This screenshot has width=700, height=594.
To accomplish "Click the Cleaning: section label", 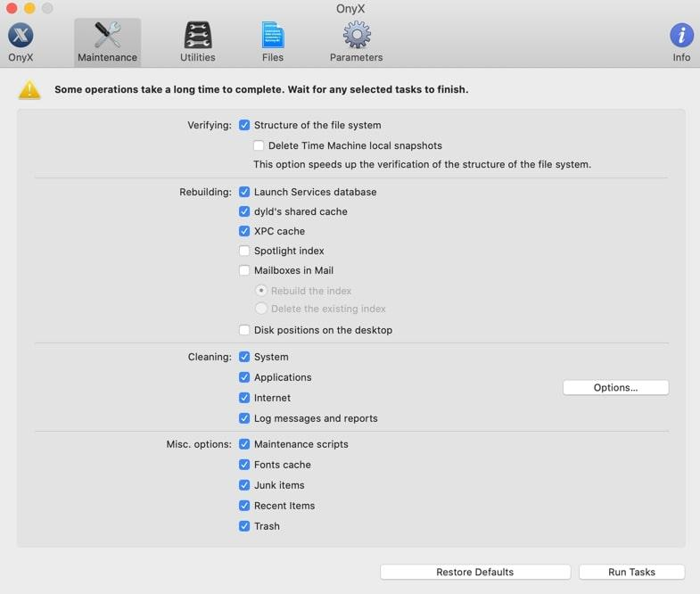I will [210, 358].
